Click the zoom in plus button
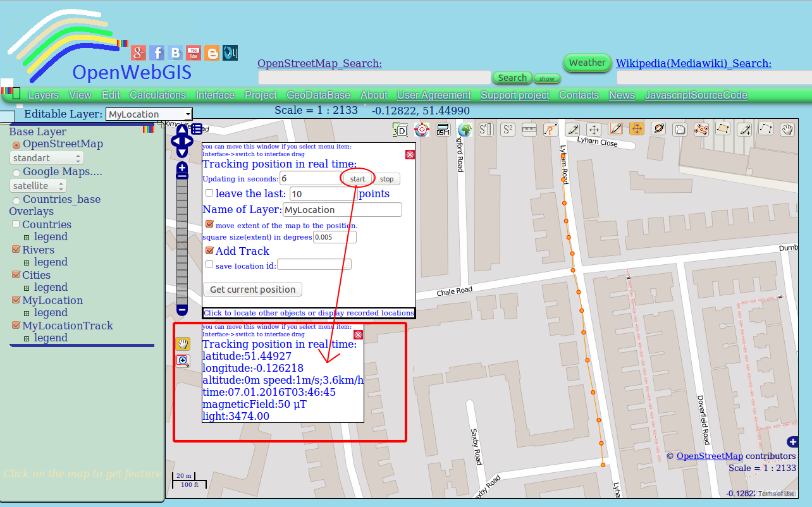Viewport: 812px width, 507px height. (x=182, y=168)
